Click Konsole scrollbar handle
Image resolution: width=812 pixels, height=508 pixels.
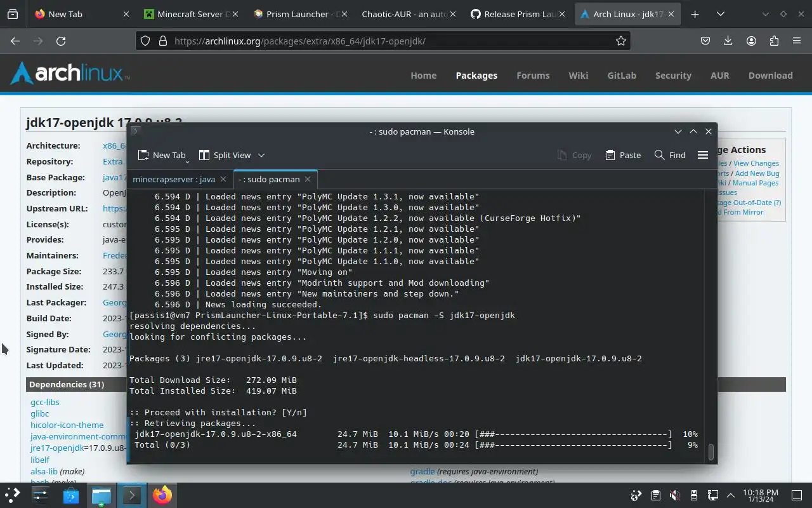pos(711,451)
